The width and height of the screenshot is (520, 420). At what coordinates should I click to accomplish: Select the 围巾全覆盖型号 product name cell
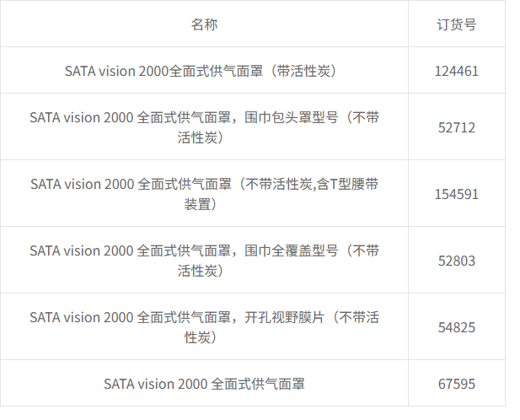click(x=204, y=260)
